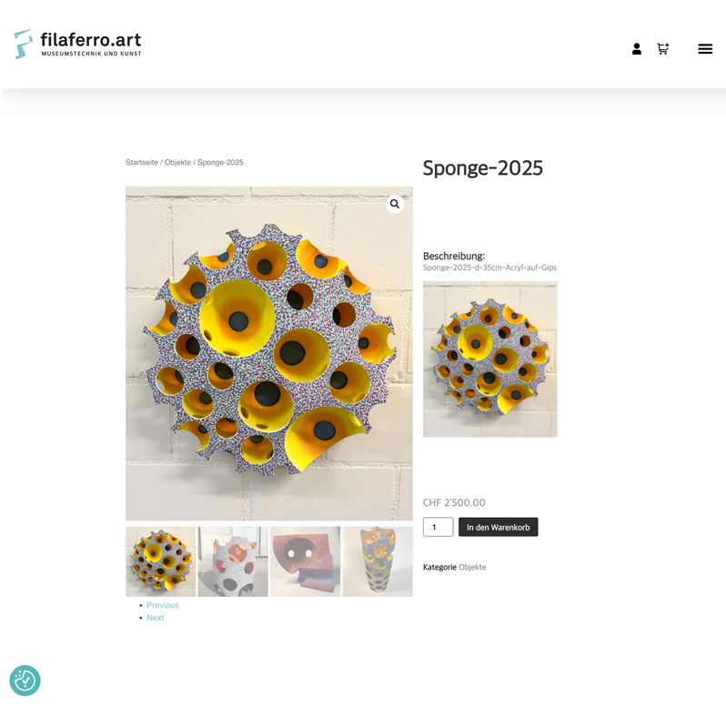Screen dimensions: 726x728
Task: Select the tall vase thumbnail
Action: point(378,561)
